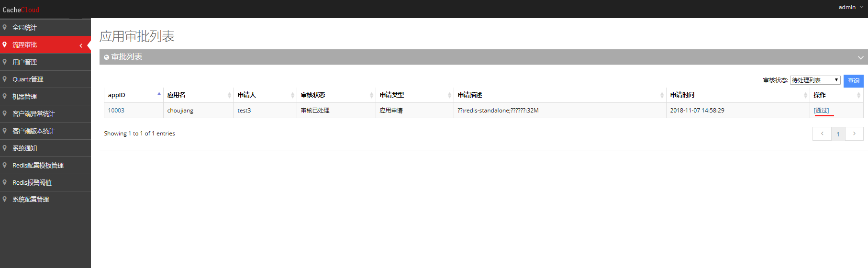Open 系统配置管理 sidebar item
Image resolution: width=868 pixels, height=268 pixels.
(x=45, y=200)
